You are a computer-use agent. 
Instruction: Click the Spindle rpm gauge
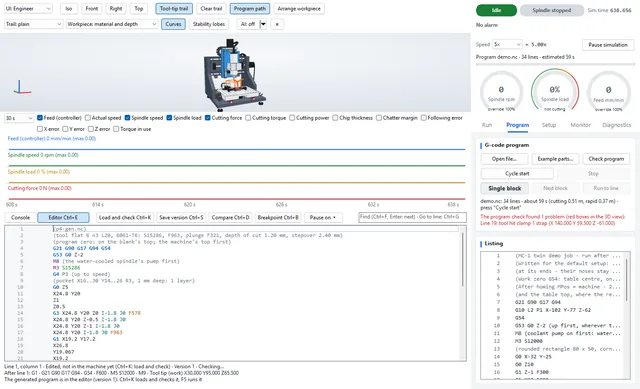pyautogui.click(x=501, y=92)
